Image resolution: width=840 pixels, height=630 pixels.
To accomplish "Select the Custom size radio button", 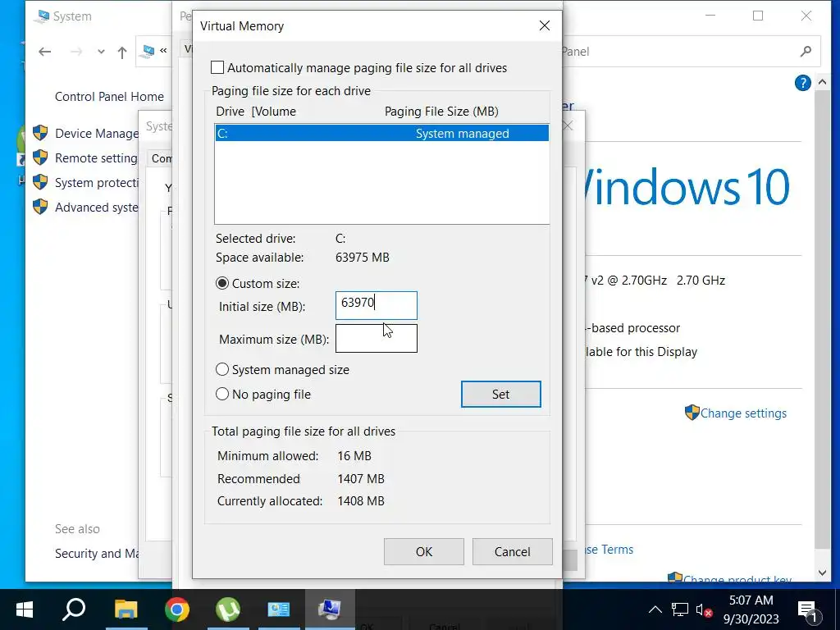I will [221, 283].
